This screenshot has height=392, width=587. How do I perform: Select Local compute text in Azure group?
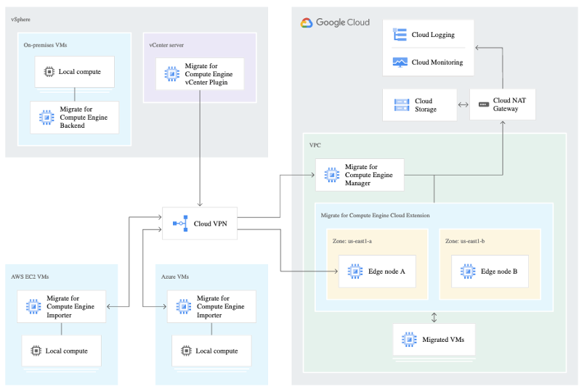coord(216,351)
